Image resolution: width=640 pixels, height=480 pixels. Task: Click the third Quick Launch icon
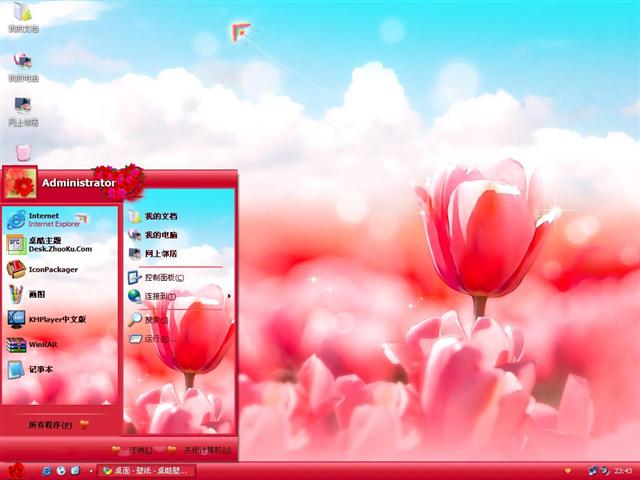click(76, 471)
